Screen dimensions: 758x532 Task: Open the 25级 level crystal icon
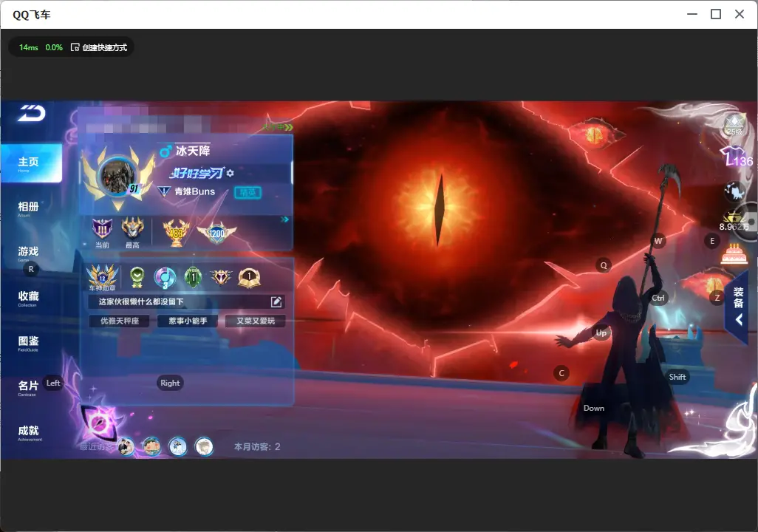click(x=734, y=126)
